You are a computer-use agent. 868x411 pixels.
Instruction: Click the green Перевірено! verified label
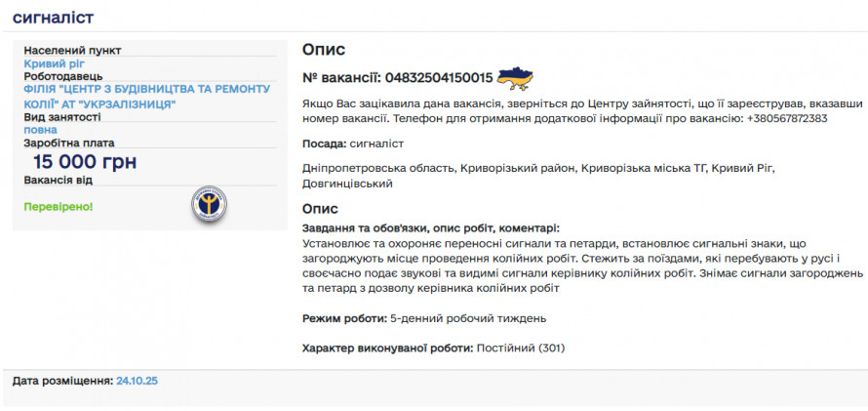click(59, 207)
